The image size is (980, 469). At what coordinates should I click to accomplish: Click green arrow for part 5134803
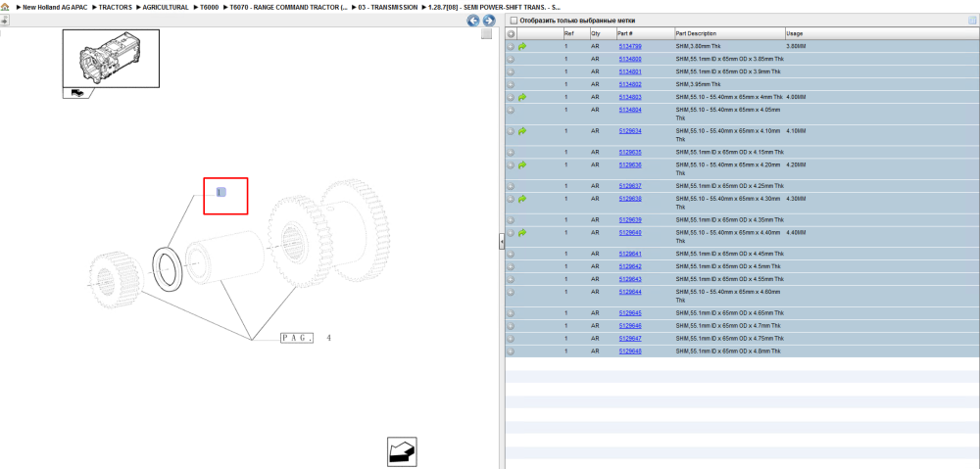pos(522,97)
